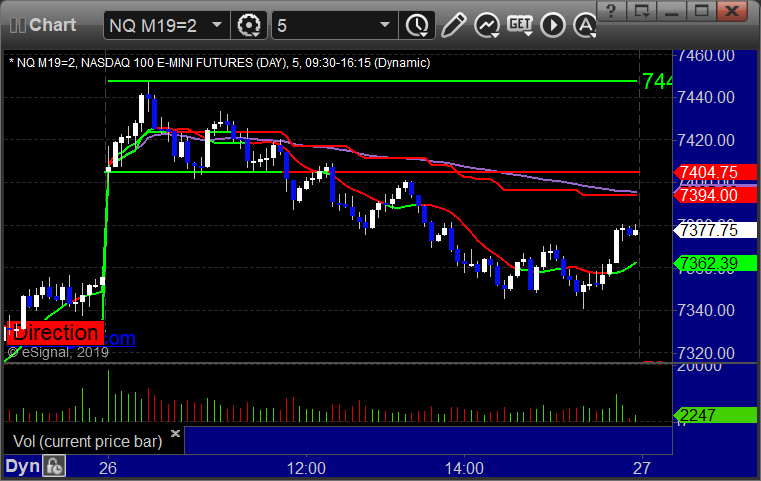The image size is (761, 481).
Task: Click the 14:00 time axis label
Action: 464,468
